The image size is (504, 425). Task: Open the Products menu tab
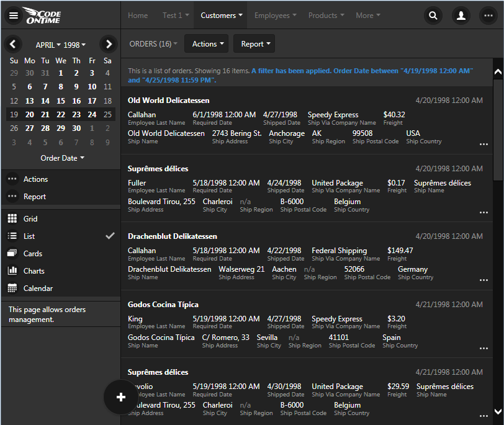pyautogui.click(x=326, y=16)
